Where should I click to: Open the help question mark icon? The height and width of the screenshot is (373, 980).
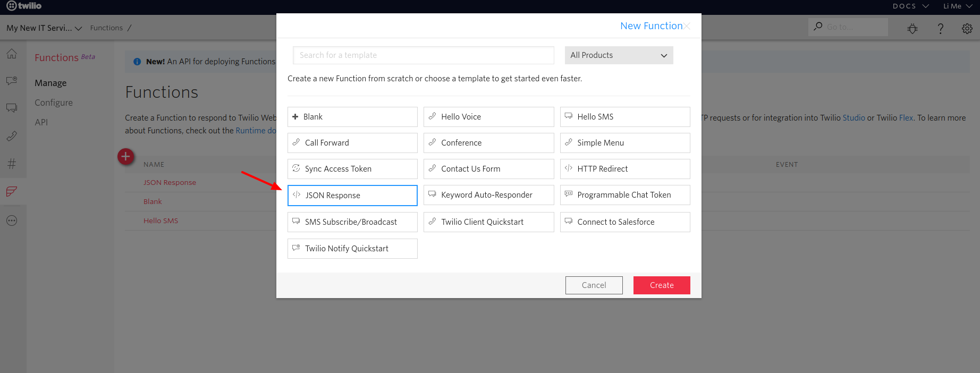pyautogui.click(x=940, y=29)
